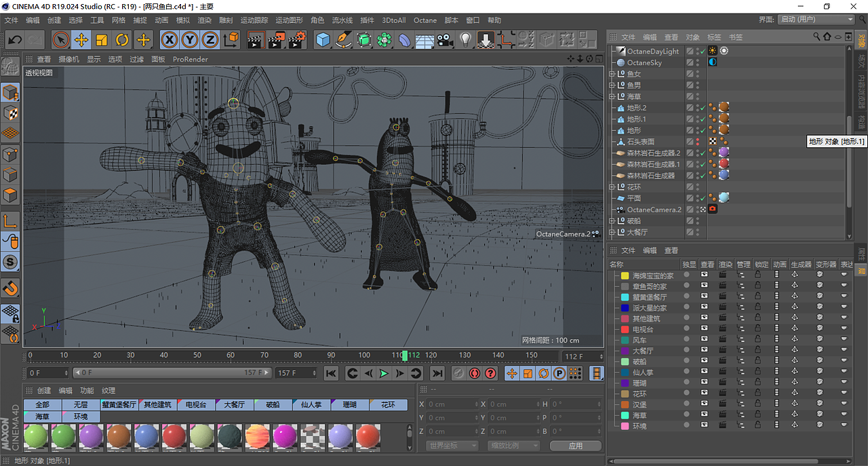868x466 pixels.
Task: Open the viewport 摄像机 menu
Action: [x=68, y=59]
